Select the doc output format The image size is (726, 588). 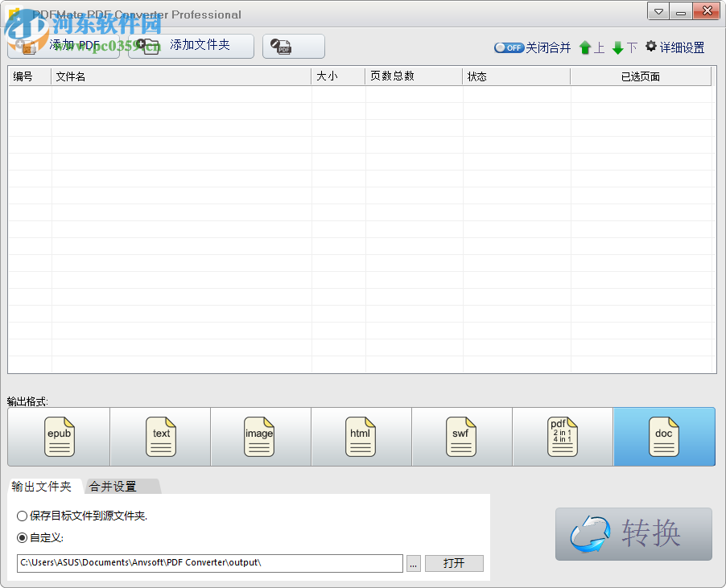pos(663,437)
